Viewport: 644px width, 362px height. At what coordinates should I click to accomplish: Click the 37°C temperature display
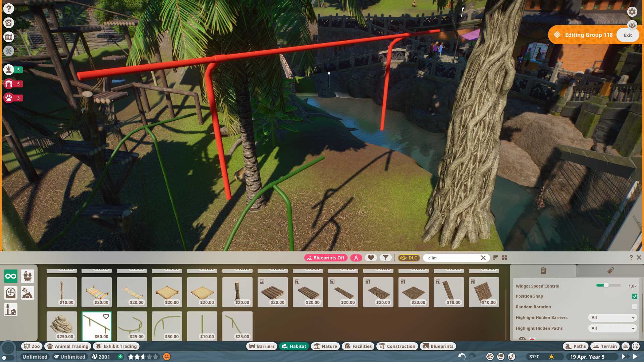[534, 357]
